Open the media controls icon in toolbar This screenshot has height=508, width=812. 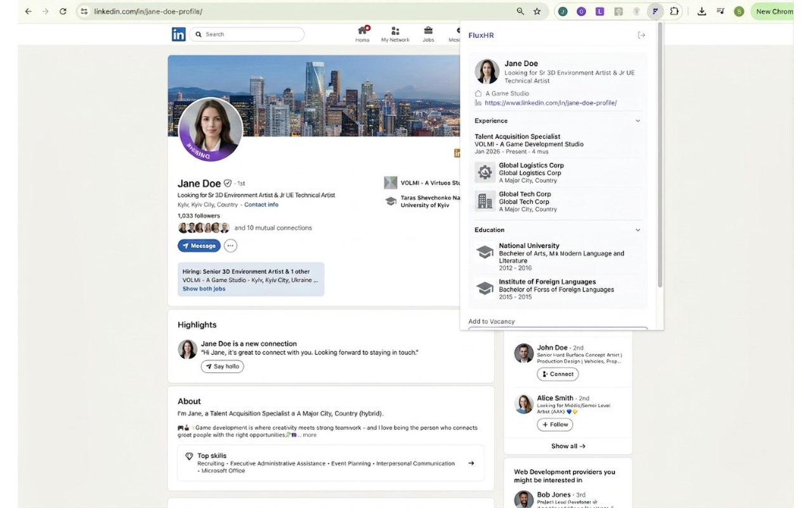coord(720,11)
